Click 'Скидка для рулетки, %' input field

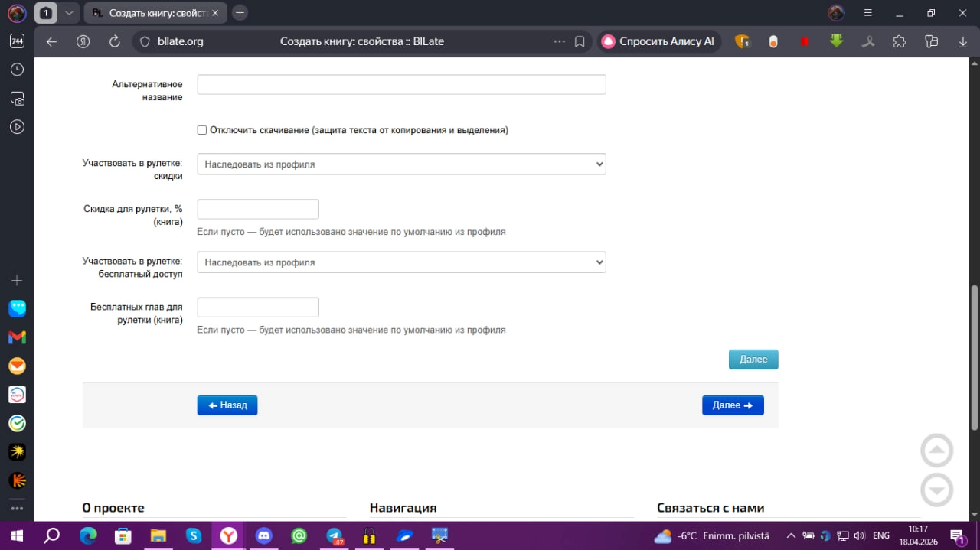pyautogui.click(x=258, y=209)
